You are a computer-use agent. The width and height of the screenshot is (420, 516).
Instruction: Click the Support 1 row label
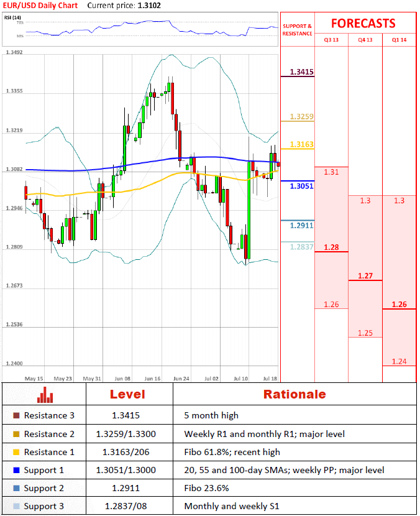[43, 470]
